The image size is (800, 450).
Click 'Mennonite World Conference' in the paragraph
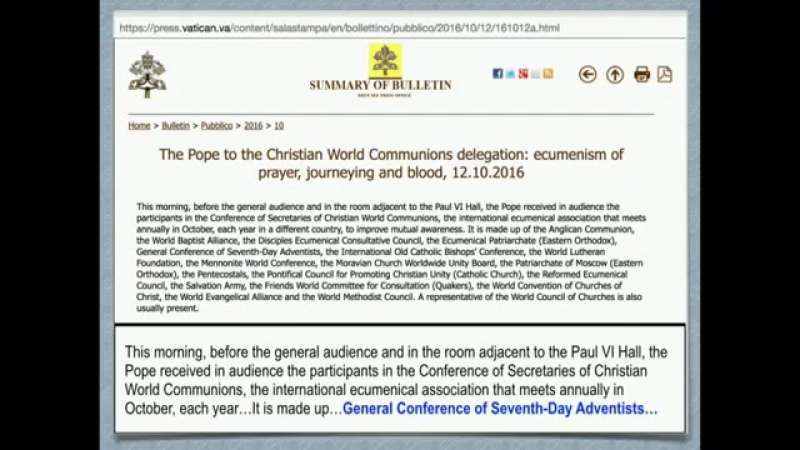click(x=258, y=263)
